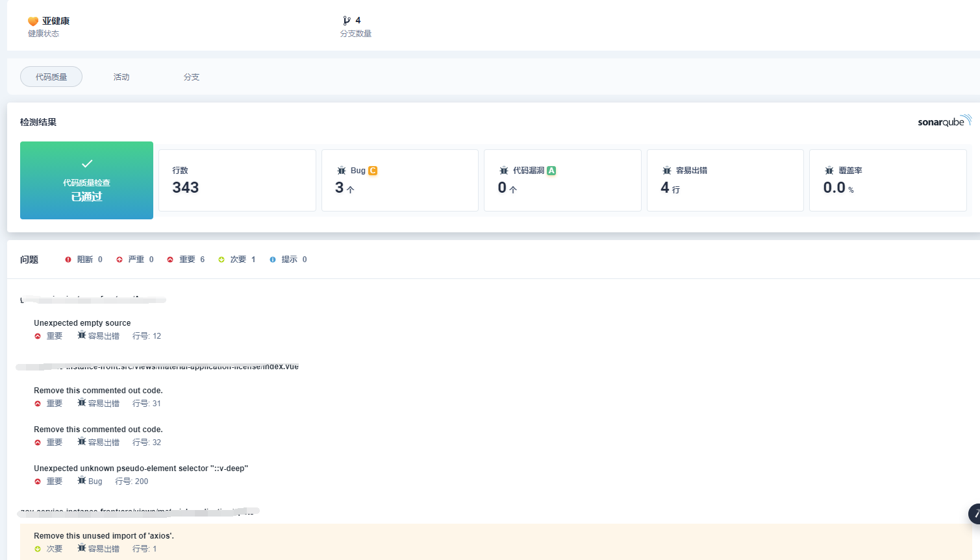This screenshot has width=980, height=560.
Task: Click the 重要 severity icon for line 200 issue
Action: coord(38,481)
